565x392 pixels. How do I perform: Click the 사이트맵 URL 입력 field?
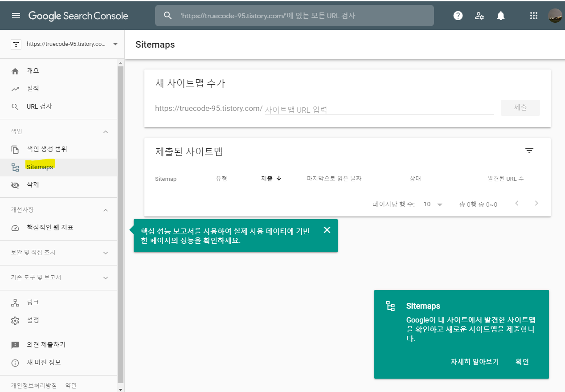(x=379, y=109)
